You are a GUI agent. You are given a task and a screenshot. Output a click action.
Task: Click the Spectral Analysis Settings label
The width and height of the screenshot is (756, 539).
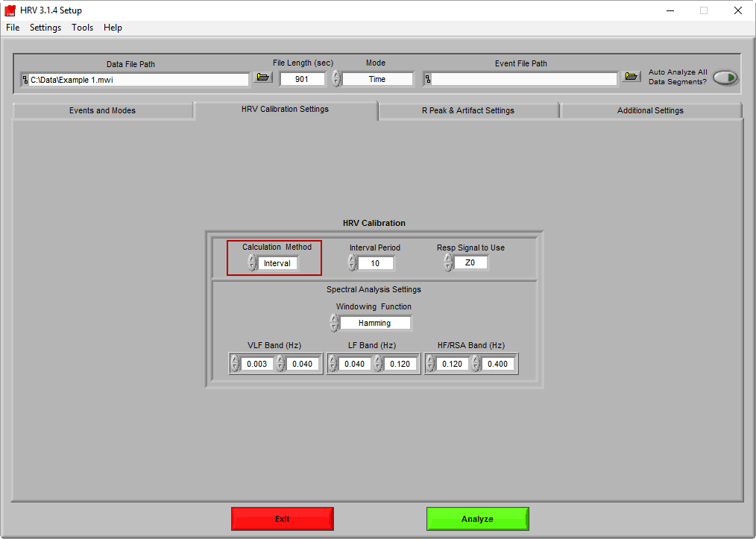pyautogui.click(x=374, y=289)
